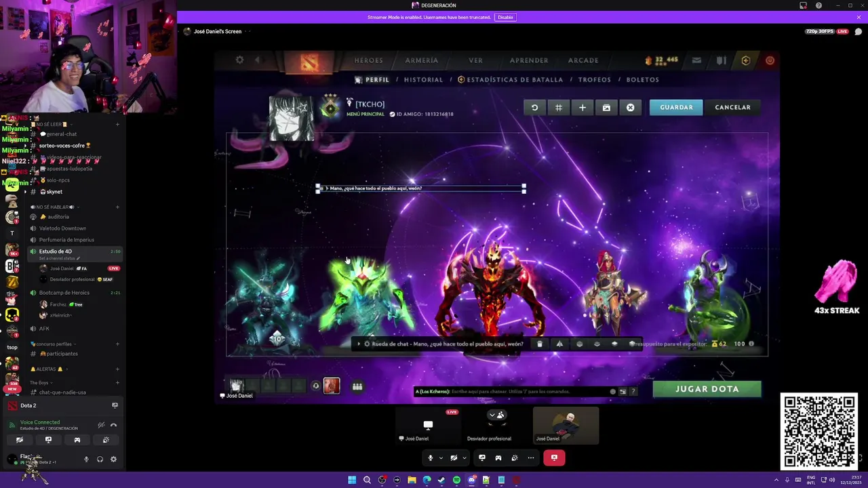Toggle camera in Discord voice panel

tap(19, 440)
